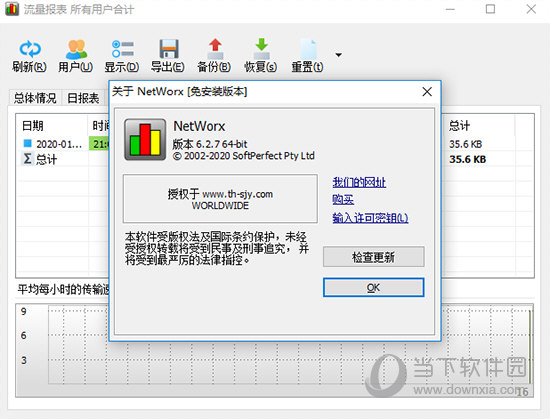Click the 输入许可密钥(L) link
550x419 pixels.
[370, 218]
